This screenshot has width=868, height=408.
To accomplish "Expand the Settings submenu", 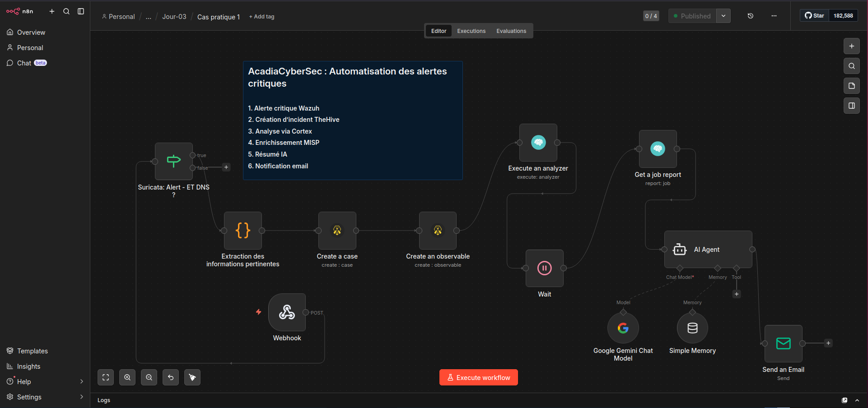I will [x=82, y=397].
